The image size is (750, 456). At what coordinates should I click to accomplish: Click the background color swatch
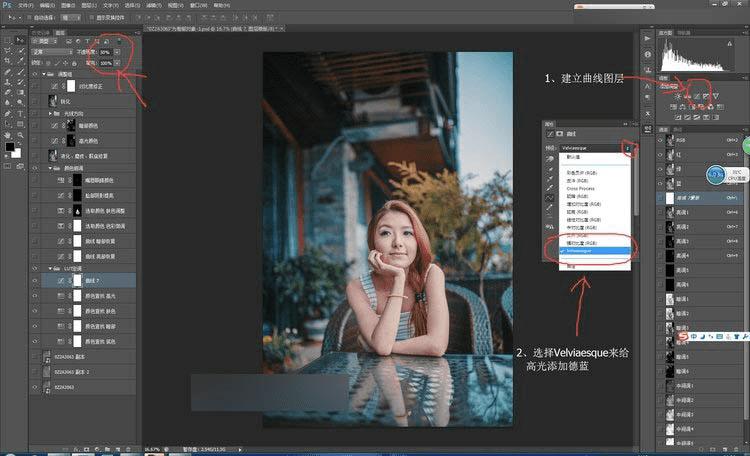[17, 153]
